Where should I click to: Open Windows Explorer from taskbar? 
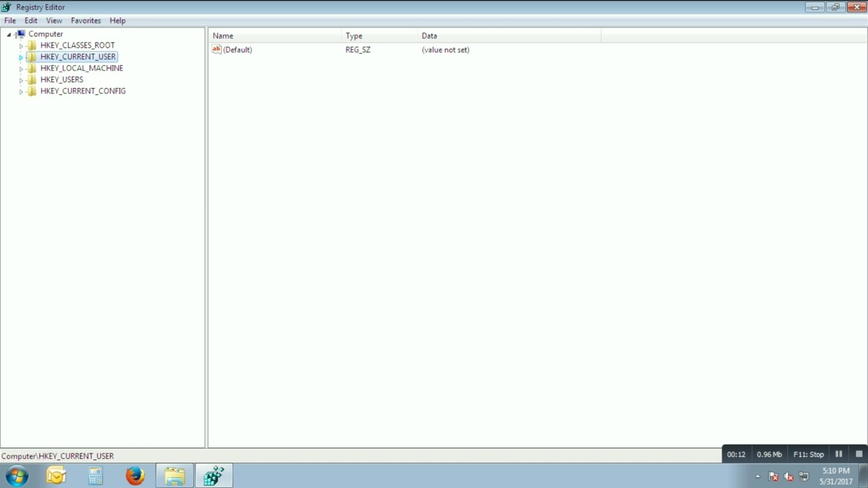tap(174, 476)
